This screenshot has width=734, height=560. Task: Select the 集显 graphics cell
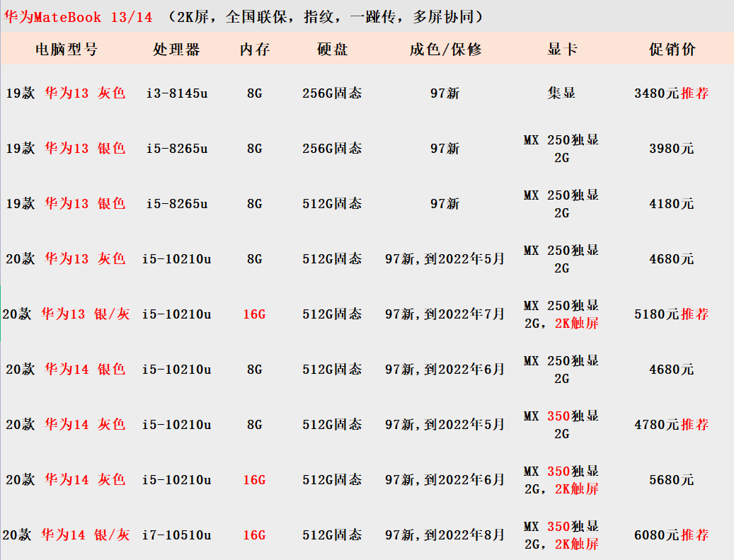[561, 93]
